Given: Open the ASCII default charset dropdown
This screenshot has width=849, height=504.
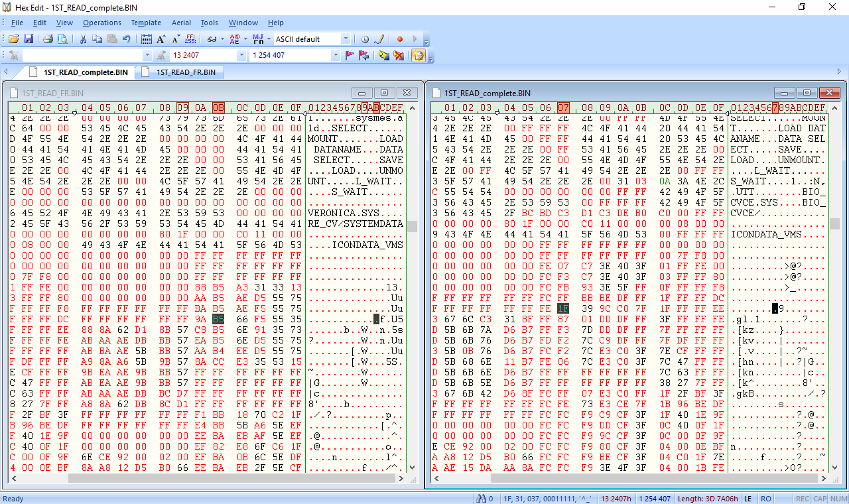Looking at the screenshot, I should coord(346,39).
